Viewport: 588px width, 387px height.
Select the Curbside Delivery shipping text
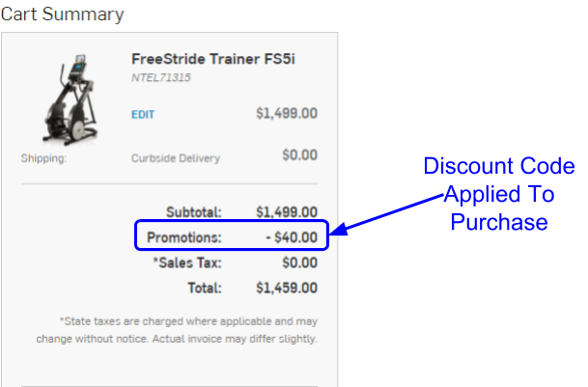click(176, 158)
